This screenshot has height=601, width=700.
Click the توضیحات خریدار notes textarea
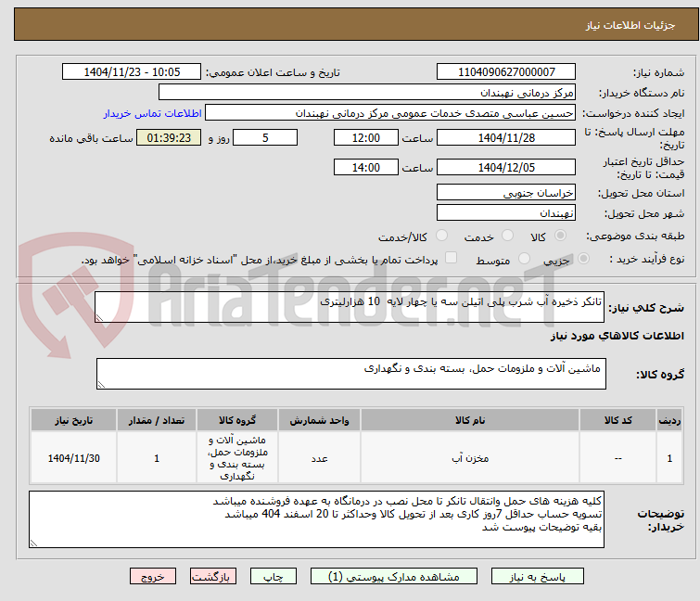coord(316,519)
